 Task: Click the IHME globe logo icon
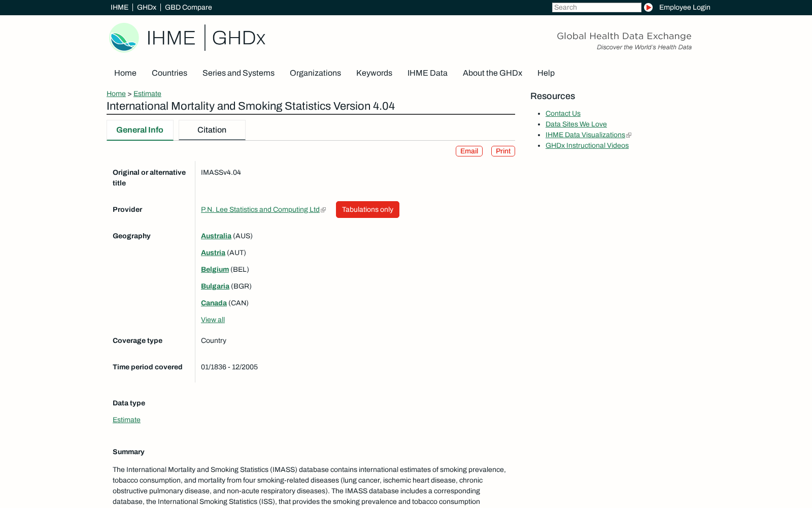tap(124, 38)
